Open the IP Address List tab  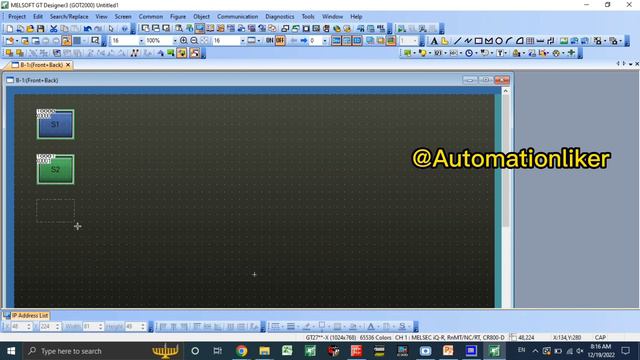pos(26,316)
